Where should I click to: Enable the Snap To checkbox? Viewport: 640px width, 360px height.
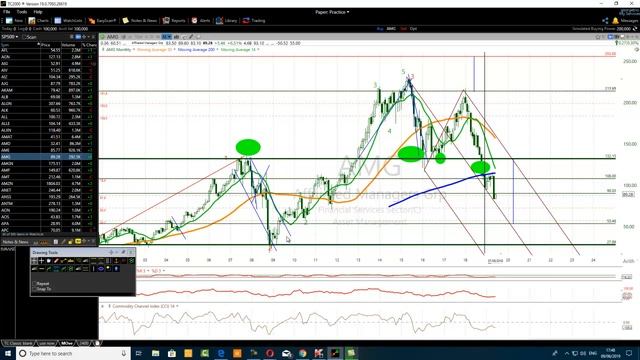click(34, 289)
